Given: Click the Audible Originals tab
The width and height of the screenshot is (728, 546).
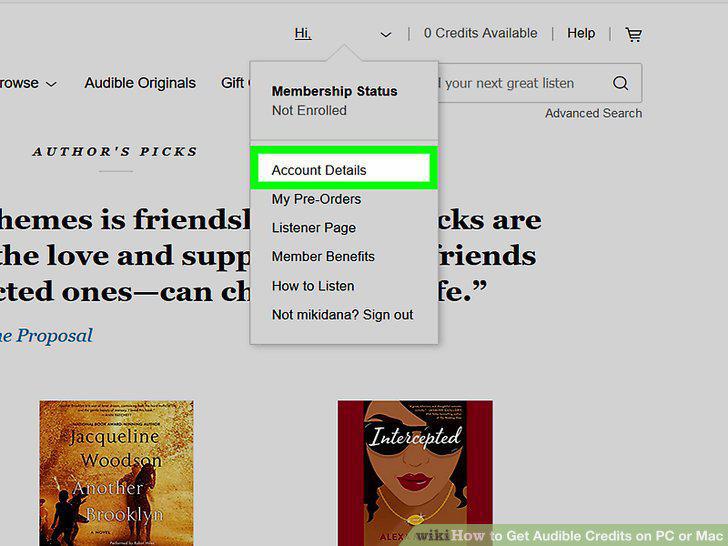Looking at the screenshot, I should [140, 83].
